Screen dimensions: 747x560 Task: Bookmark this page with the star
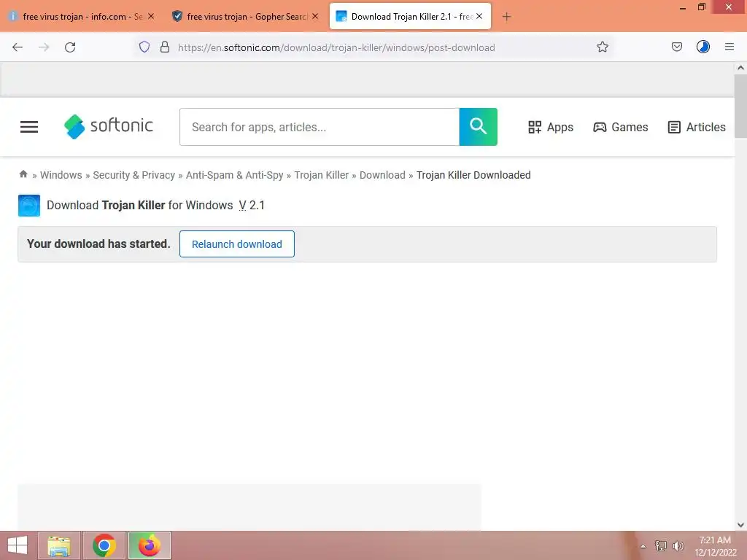(602, 47)
